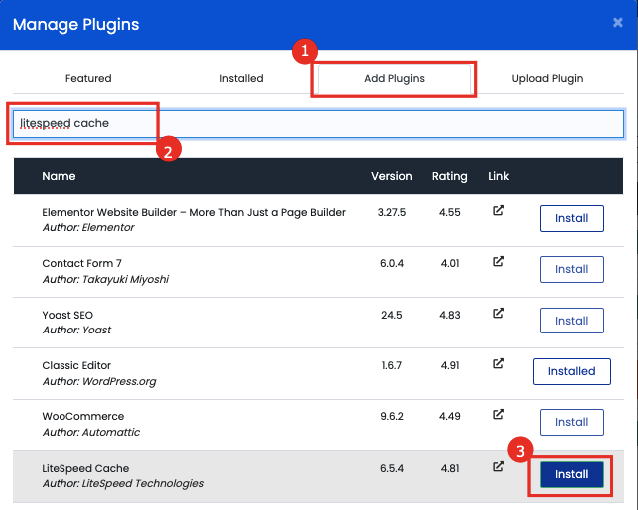Open Contact Form 7 external link icon
Viewport: 638px width, 510px height.
tap(498, 261)
